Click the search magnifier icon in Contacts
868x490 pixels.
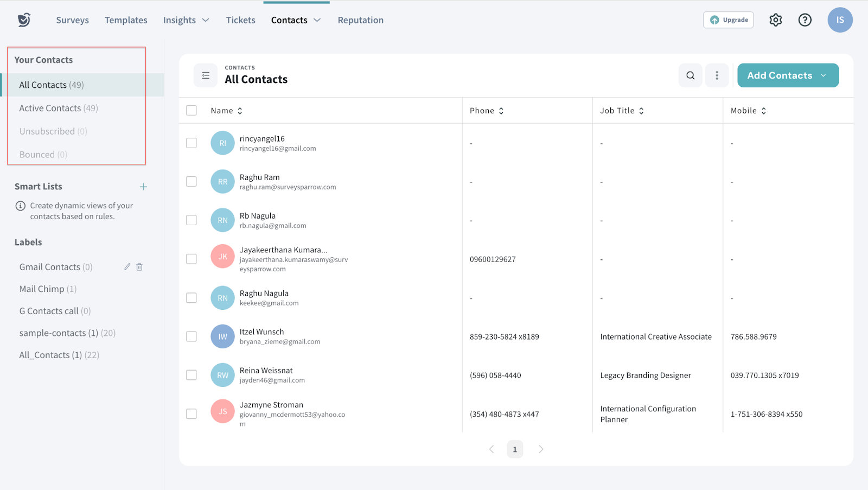(690, 75)
